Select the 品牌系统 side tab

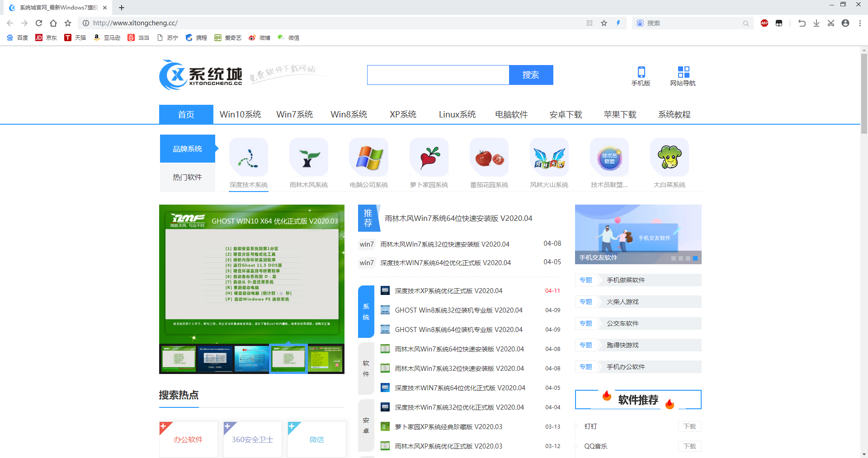coord(188,149)
